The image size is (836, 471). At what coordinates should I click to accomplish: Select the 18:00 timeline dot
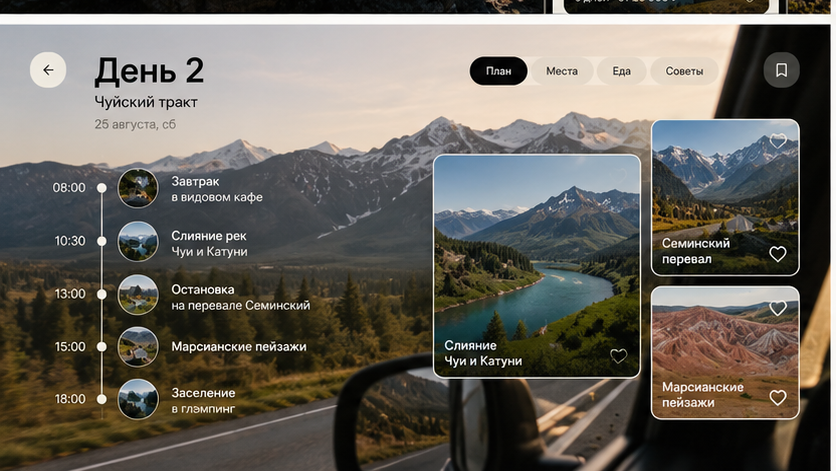[x=101, y=399]
